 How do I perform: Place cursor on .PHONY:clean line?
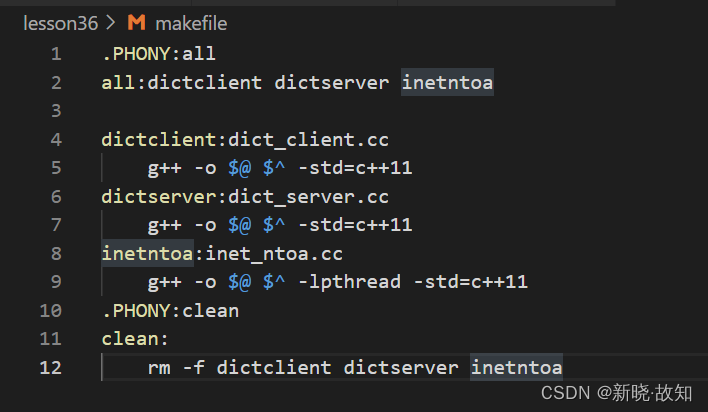[x=170, y=310]
